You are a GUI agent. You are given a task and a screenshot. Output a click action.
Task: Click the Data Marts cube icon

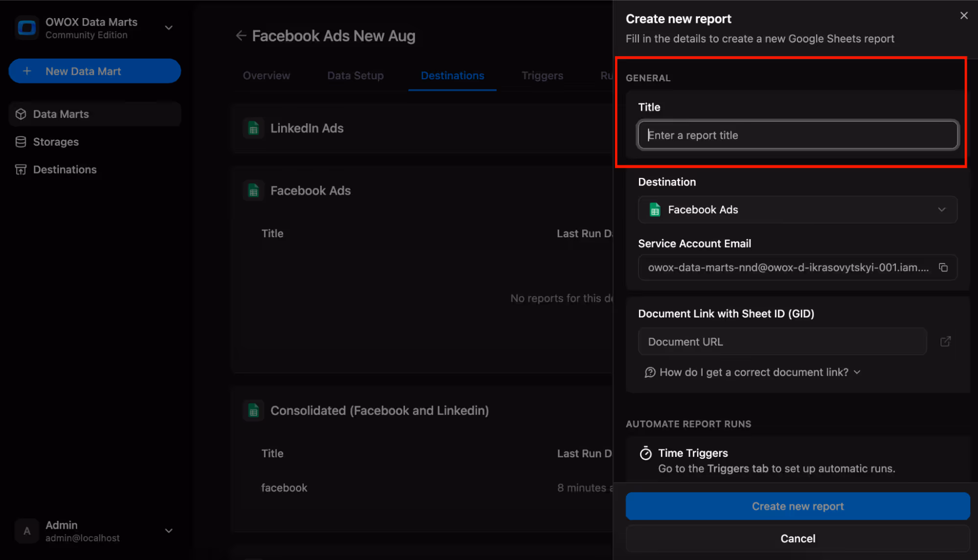(21, 114)
